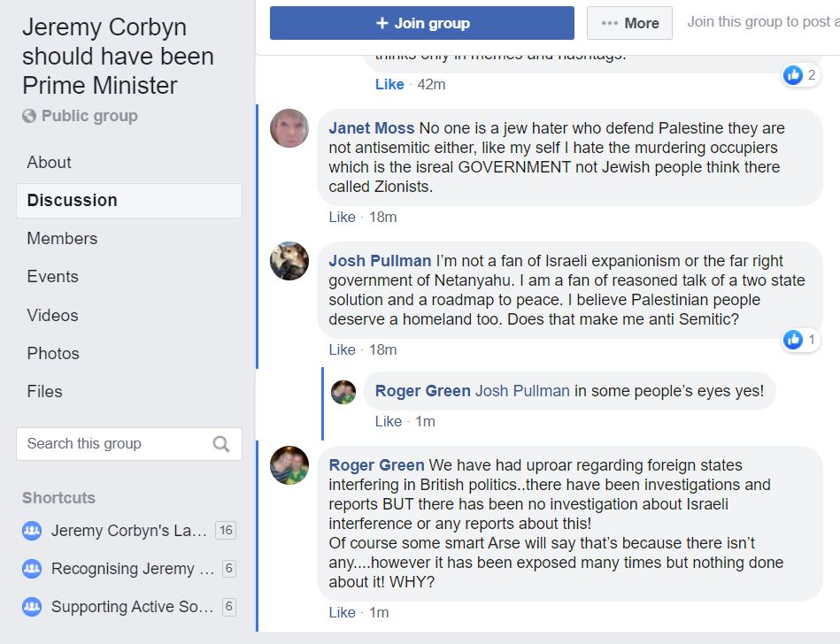Click the globe icon next to Public group
The height and width of the screenshot is (644, 840).
point(29,116)
